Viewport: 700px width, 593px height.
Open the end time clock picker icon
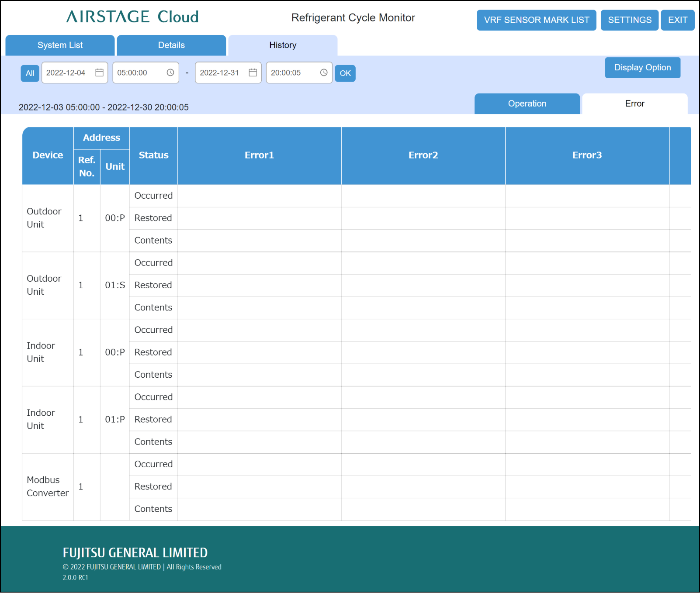point(324,72)
